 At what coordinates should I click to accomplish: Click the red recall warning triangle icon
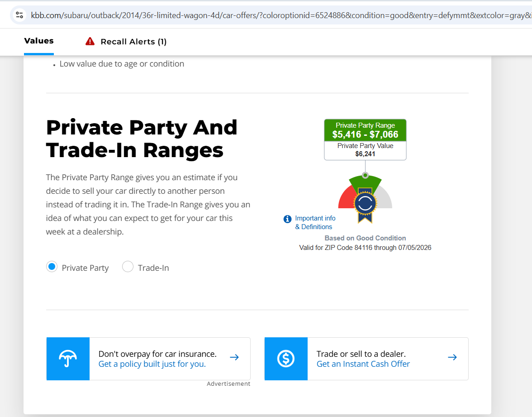pyautogui.click(x=90, y=42)
